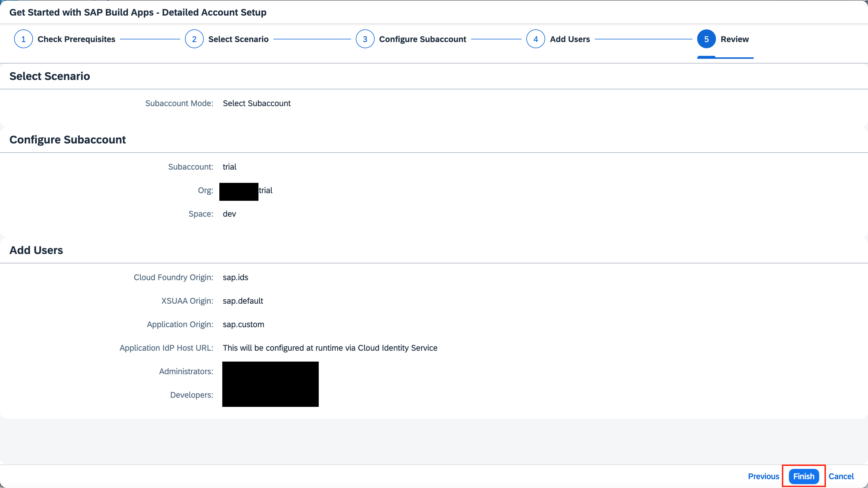
Task: Jump to Select Scenario wizard step label
Action: 238,39
